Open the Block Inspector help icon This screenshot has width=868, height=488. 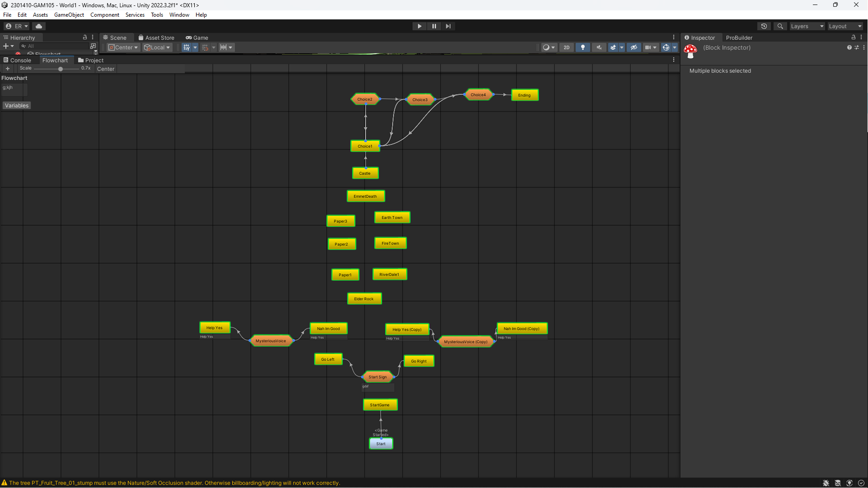point(849,47)
